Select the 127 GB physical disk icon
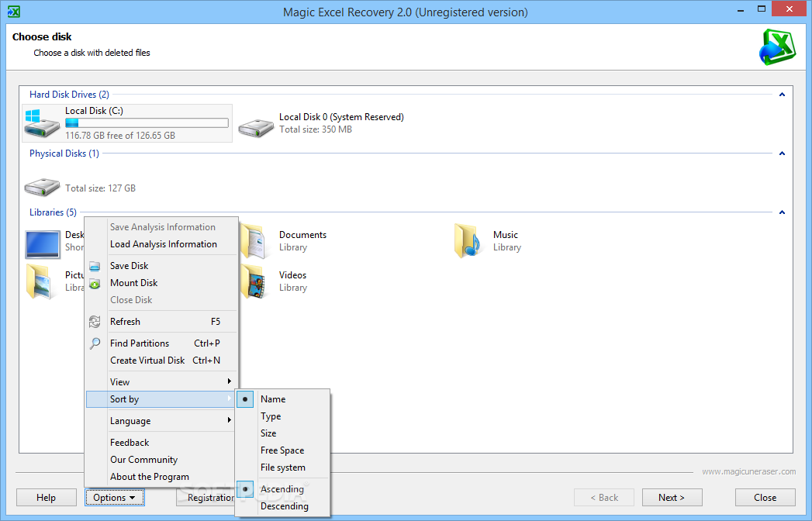This screenshot has height=521, width=812. (x=43, y=186)
